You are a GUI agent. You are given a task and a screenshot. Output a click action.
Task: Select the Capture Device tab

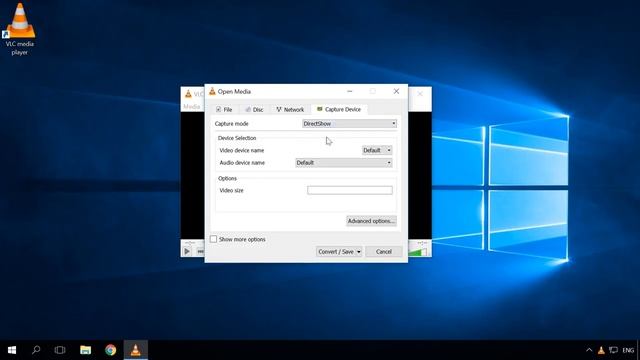(x=339, y=109)
